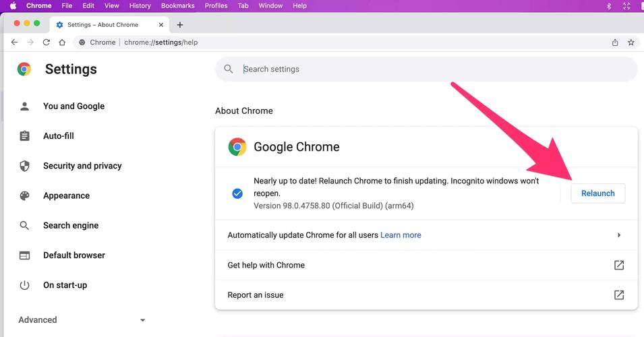Click the Settings page title
This screenshot has width=644, height=337.
(x=71, y=69)
